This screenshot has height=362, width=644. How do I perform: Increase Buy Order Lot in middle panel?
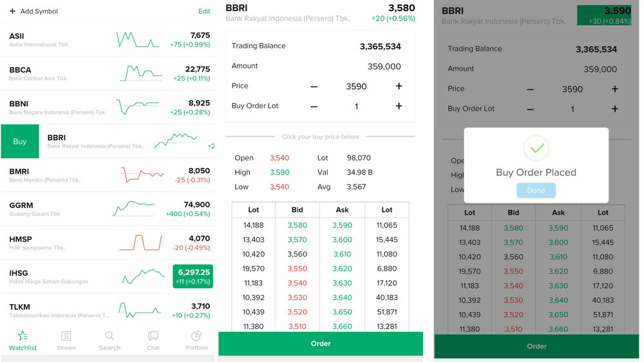point(399,106)
